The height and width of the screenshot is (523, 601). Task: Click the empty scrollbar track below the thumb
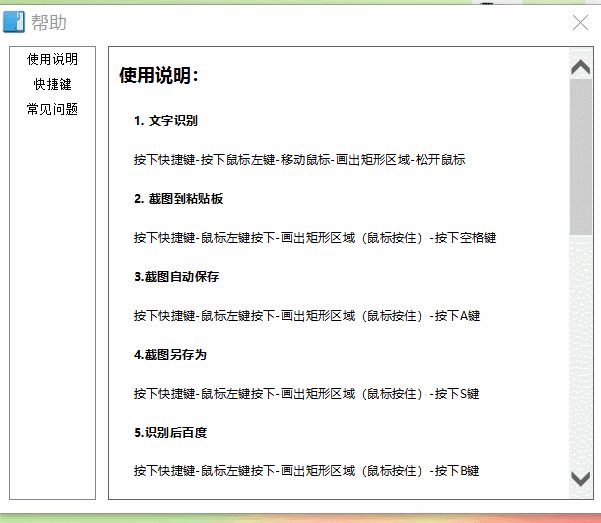coord(581,351)
